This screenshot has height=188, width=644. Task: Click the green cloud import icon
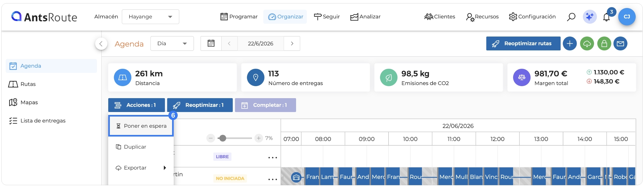[587, 43]
